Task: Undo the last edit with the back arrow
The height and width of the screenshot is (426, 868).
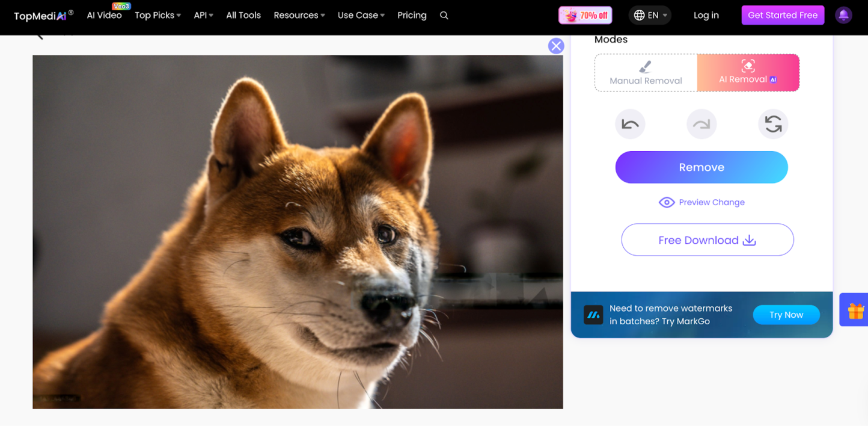Action: [x=630, y=124]
